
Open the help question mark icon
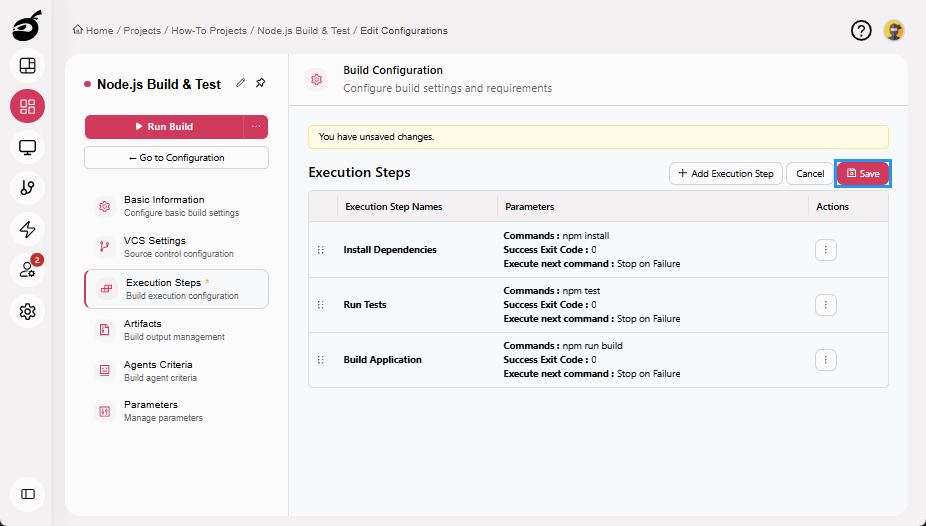(861, 31)
